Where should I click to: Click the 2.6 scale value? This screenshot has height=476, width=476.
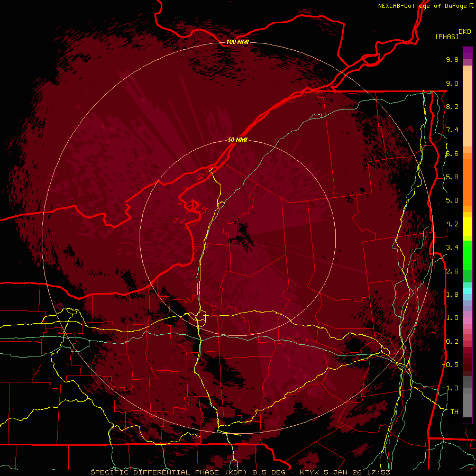click(452, 271)
